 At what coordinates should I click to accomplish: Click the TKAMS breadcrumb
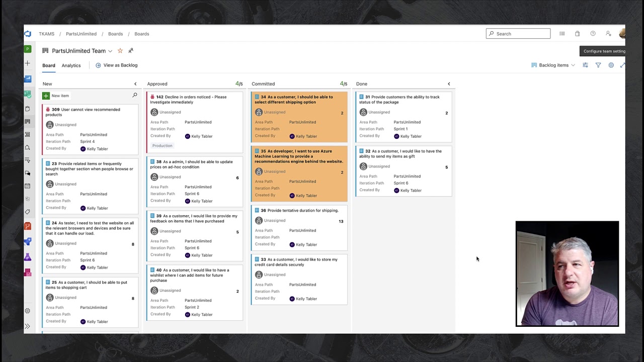[x=46, y=34]
